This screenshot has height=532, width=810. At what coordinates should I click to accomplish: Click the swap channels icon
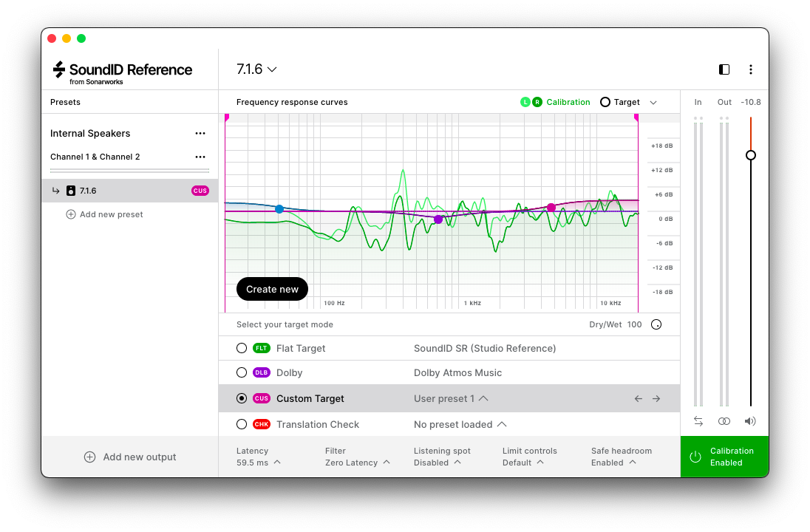[698, 421]
